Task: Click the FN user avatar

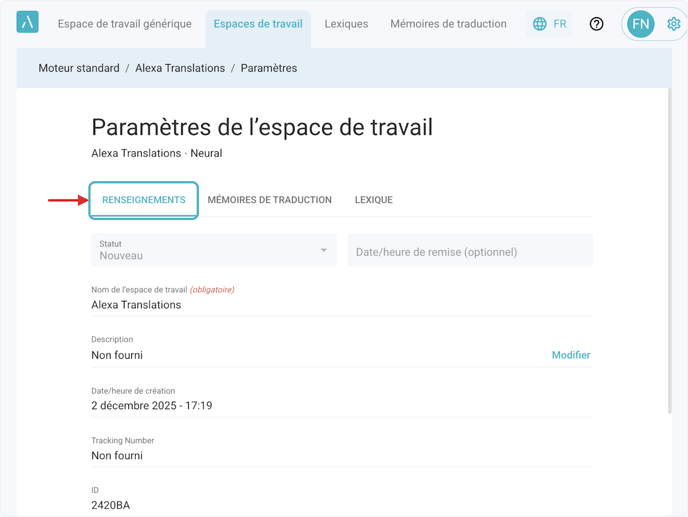Action: click(x=640, y=24)
